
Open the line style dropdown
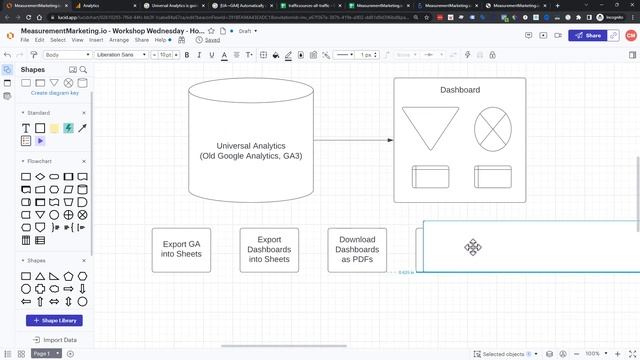(345, 55)
